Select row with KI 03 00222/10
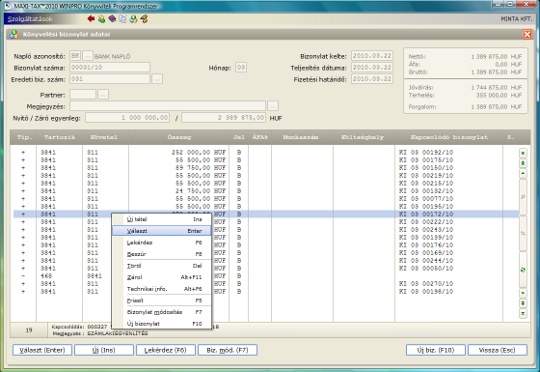540x372 pixels. click(266, 221)
